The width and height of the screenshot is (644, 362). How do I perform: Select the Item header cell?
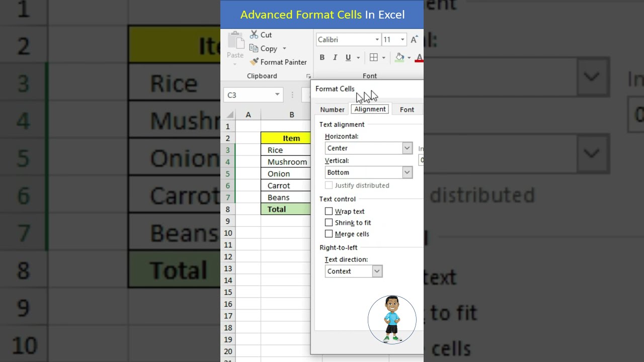pyautogui.click(x=286, y=138)
